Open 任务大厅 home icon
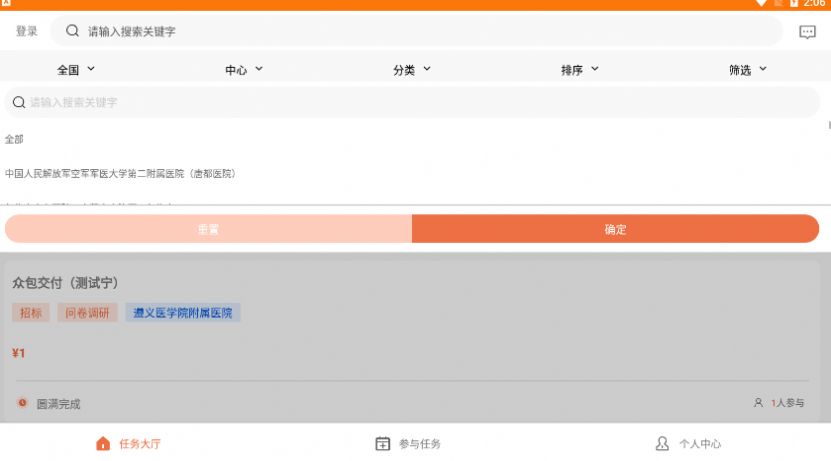831x461 pixels. tap(103, 444)
